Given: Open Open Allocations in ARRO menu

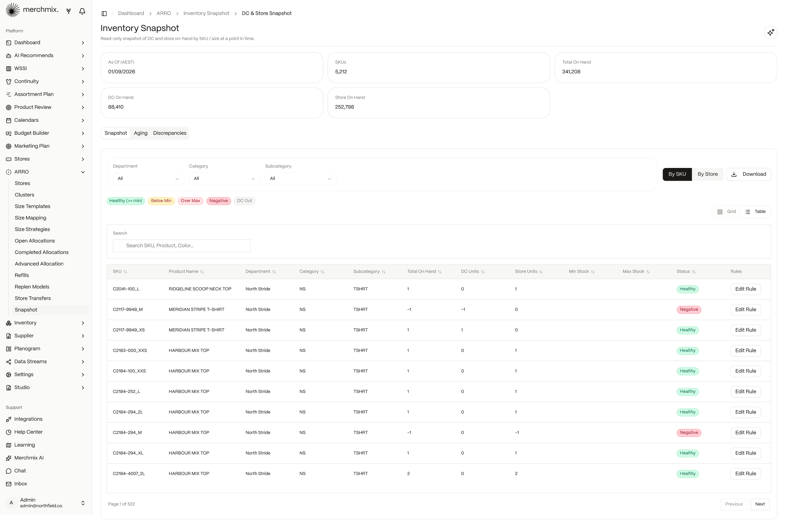Looking at the screenshot, I should [35, 241].
